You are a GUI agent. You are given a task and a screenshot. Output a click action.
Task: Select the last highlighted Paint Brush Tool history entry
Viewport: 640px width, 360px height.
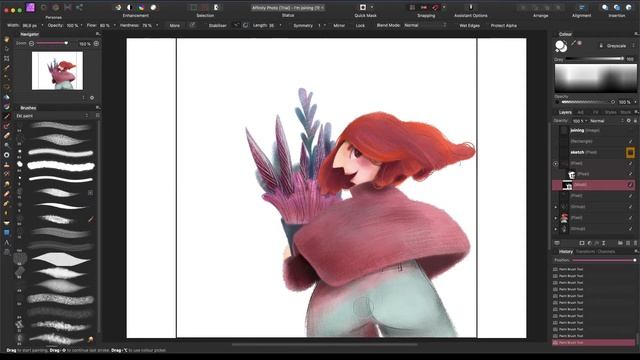593,342
